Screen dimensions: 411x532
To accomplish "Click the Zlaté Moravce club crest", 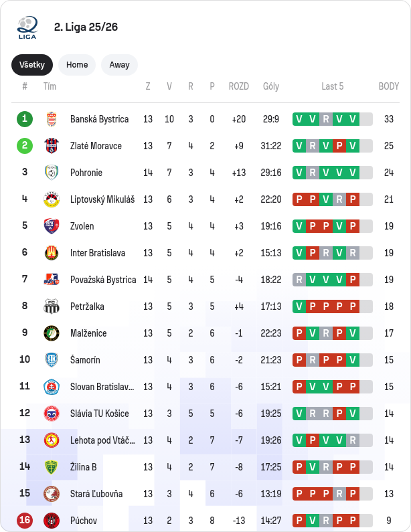I will 52,146.
